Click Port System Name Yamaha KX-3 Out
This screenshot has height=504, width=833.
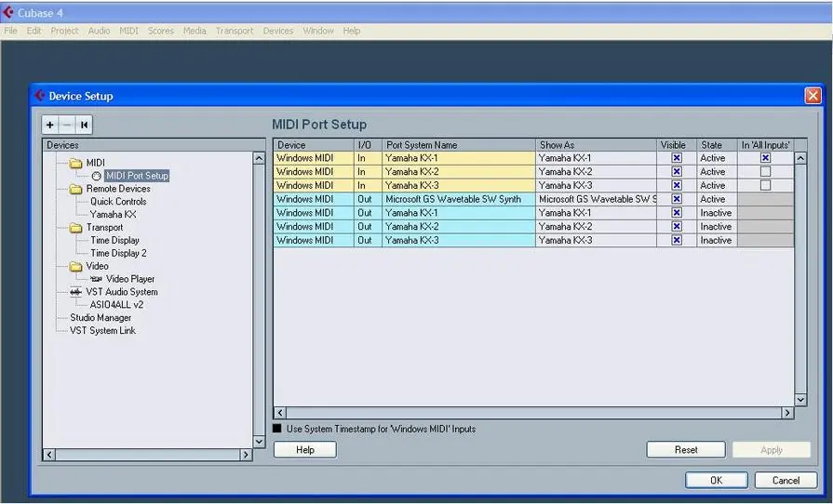[x=459, y=240]
